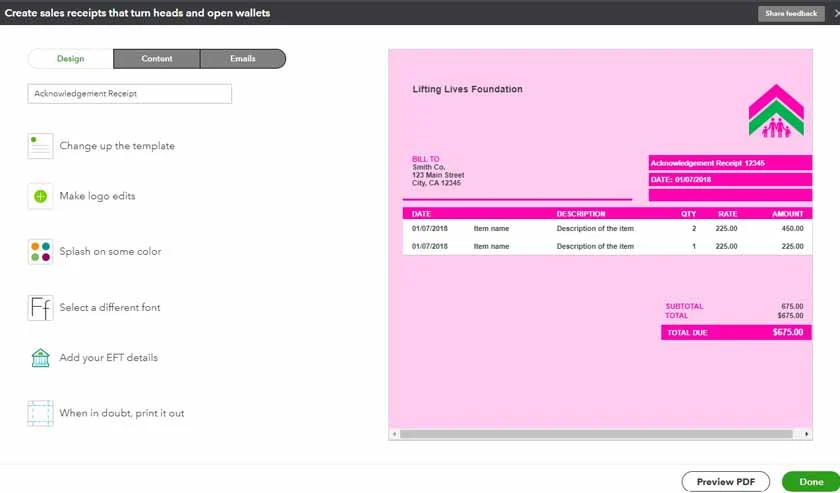Click the green Done button
840x493 pixels.
pos(811,482)
